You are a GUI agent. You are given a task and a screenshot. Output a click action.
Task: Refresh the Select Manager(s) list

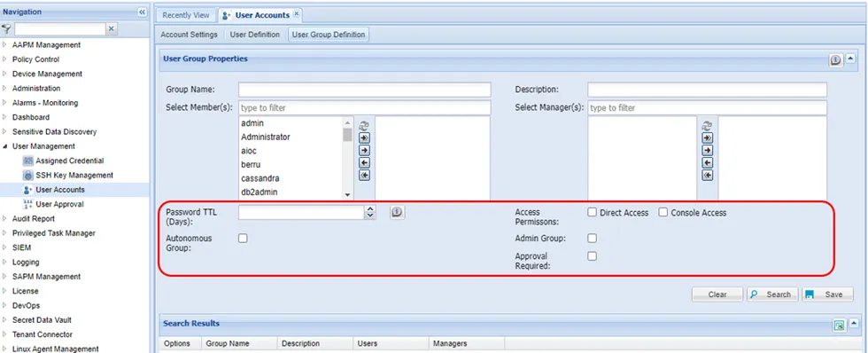click(x=707, y=126)
